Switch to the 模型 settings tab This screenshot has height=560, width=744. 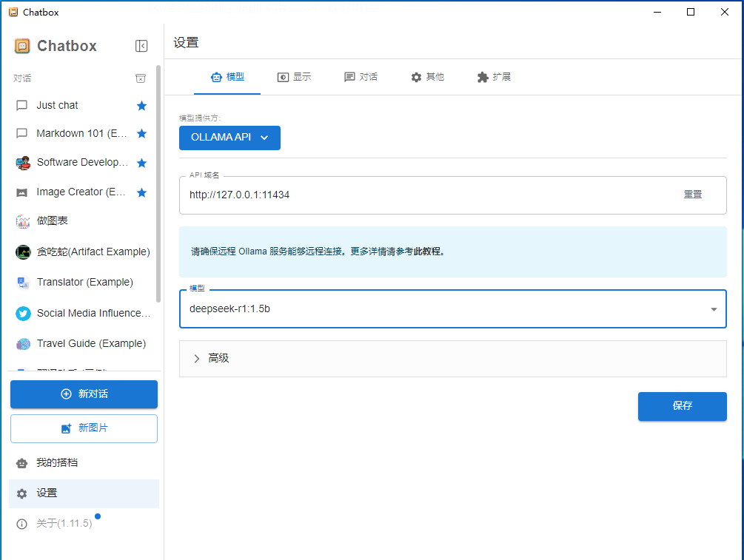[x=227, y=77]
